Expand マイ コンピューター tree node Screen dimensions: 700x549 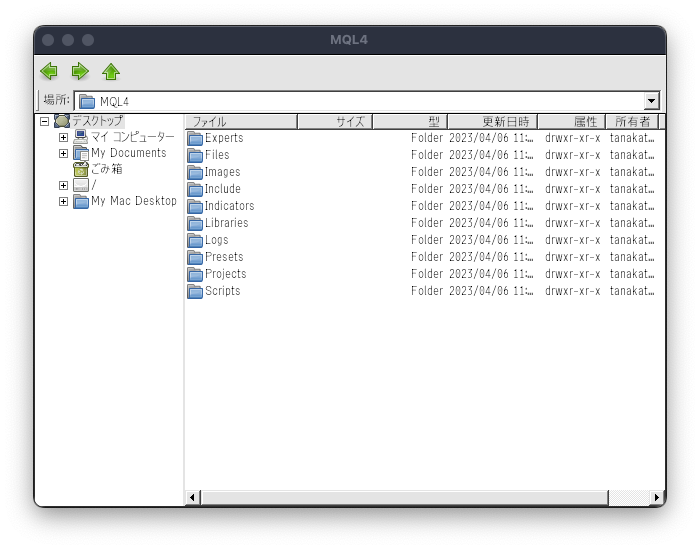coord(63,137)
